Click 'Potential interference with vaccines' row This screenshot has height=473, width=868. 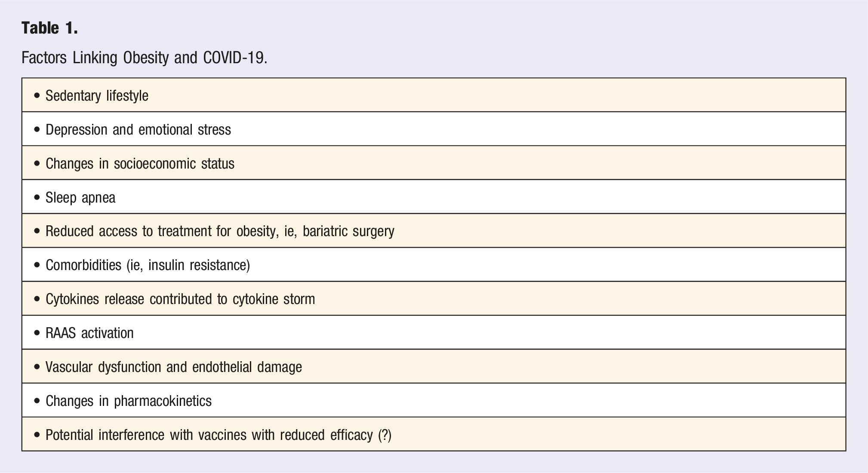point(434,434)
